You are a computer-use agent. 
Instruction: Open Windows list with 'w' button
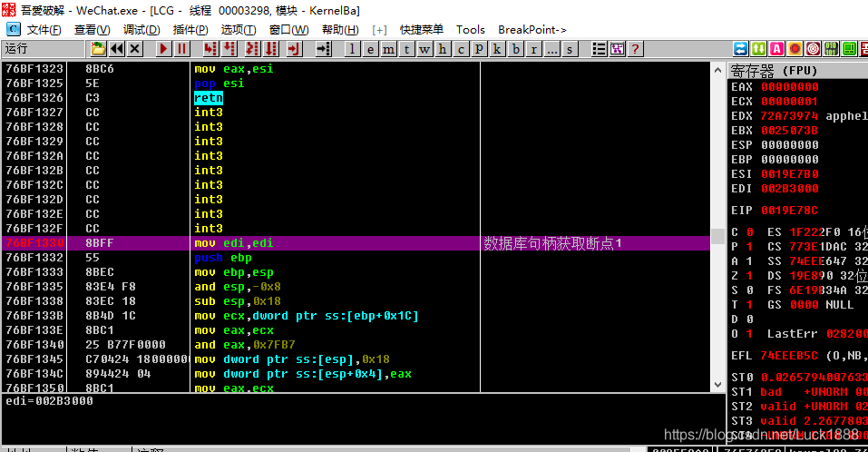424,49
